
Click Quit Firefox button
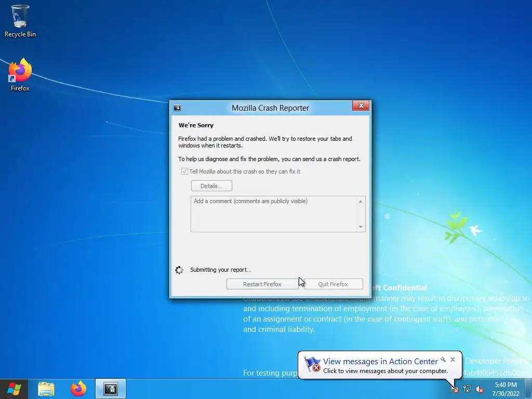[x=333, y=284]
